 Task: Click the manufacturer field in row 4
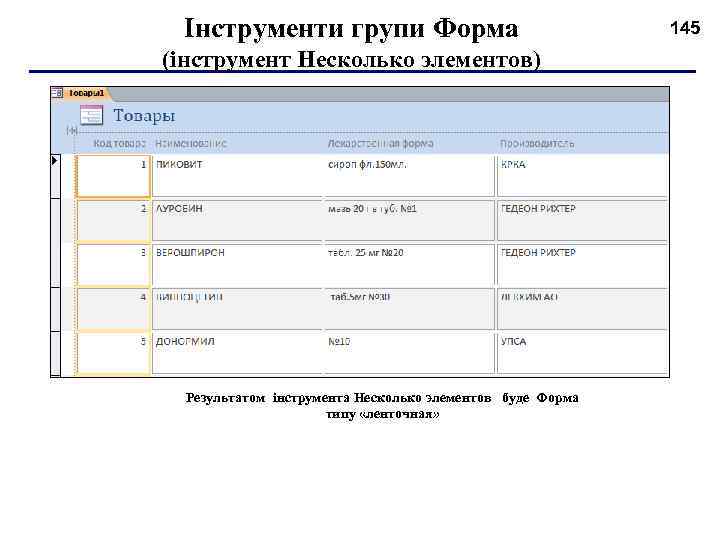tap(582, 309)
